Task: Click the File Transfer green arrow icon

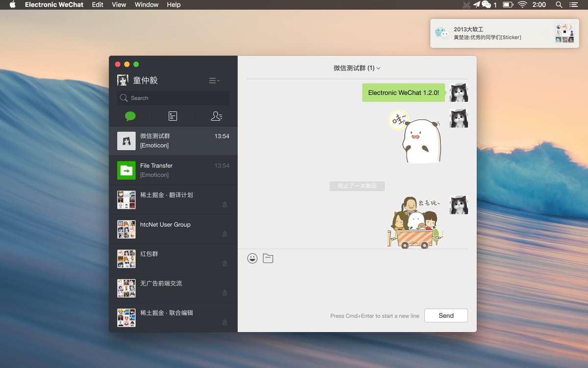Action: pos(126,170)
